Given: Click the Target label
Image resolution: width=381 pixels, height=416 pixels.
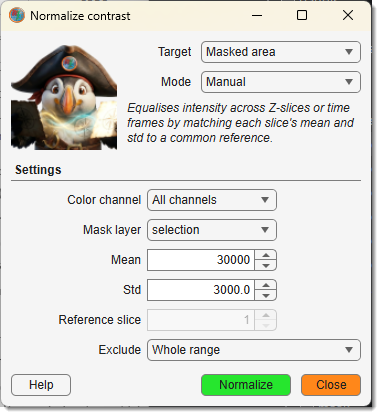Looking at the screenshot, I should point(175,52).
